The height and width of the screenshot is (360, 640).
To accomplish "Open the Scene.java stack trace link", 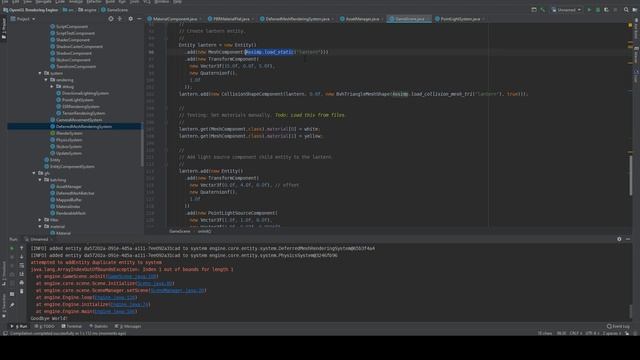I will 155,283.
